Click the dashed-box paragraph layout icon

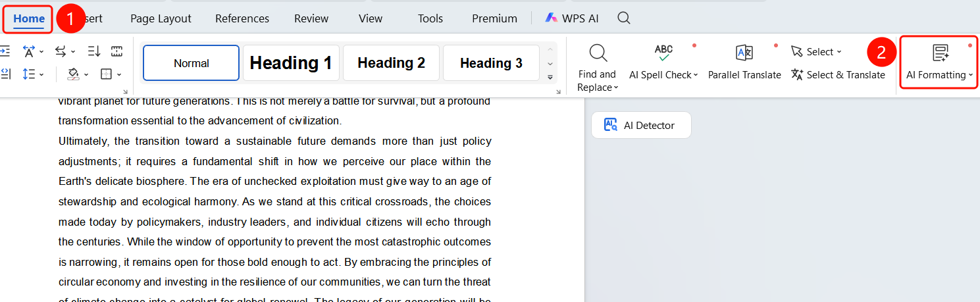(x=116, y=51)
